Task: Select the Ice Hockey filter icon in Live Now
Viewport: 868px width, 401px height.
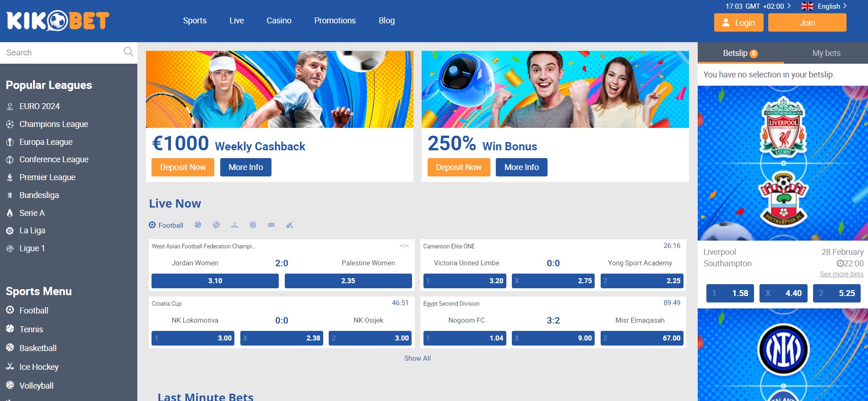Action: (x=234, y=225)
